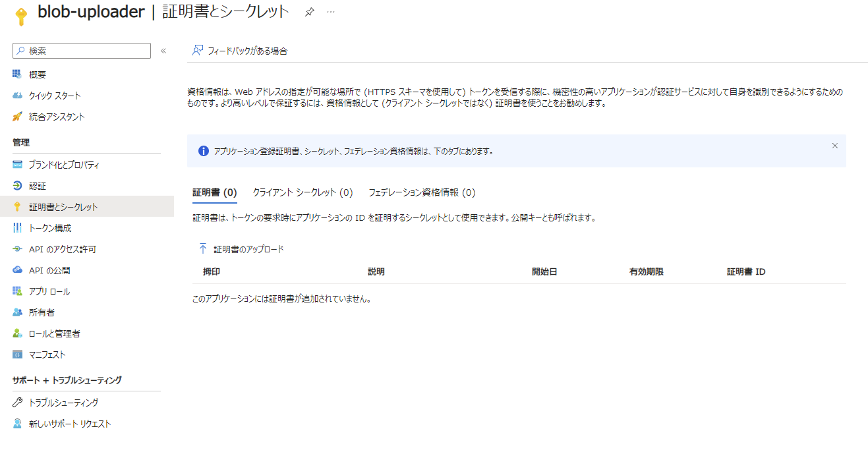Click the 説明 column header
Image resolution: width=868 pixels, height=456 pixels.
[376, 271]
